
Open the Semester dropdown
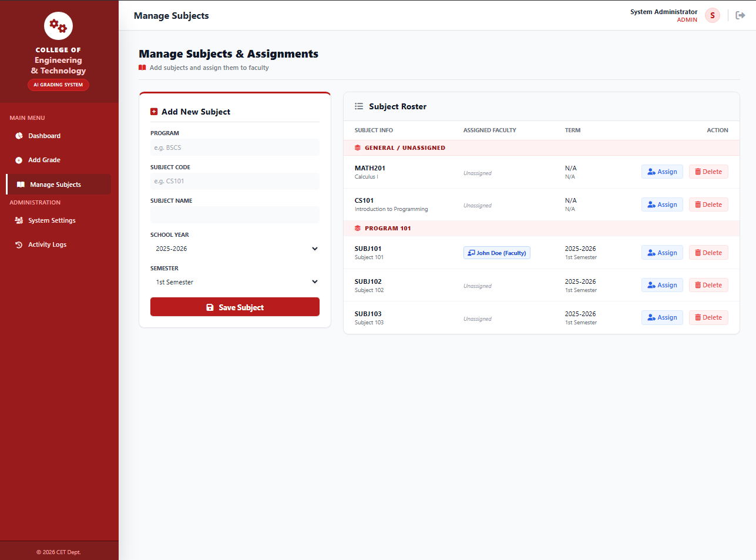click(234, 281)
